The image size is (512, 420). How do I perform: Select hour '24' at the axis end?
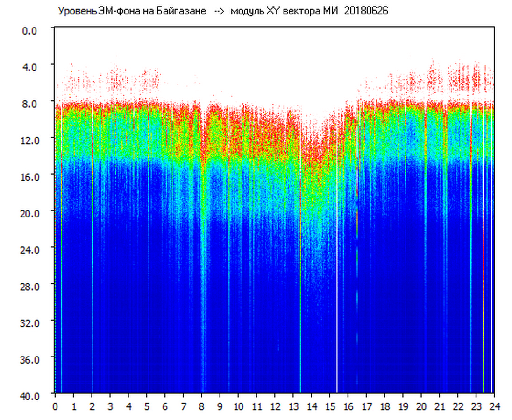(x=494, y=406)
